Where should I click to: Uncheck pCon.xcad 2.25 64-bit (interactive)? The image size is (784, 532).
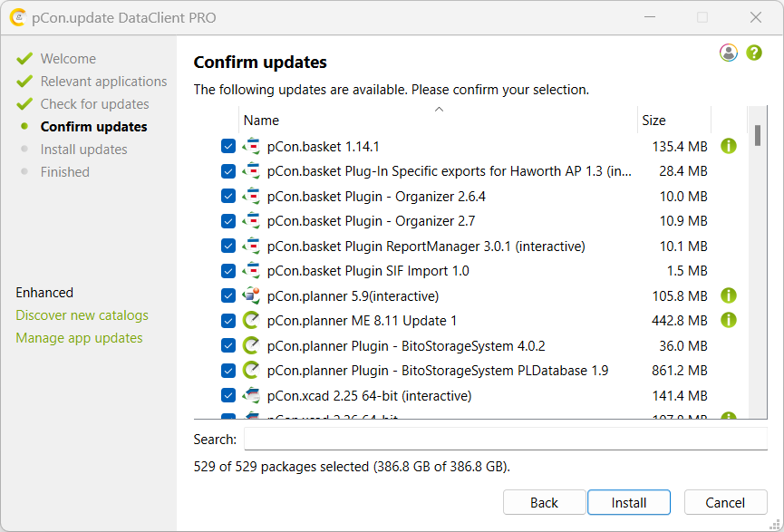point(228,396)
